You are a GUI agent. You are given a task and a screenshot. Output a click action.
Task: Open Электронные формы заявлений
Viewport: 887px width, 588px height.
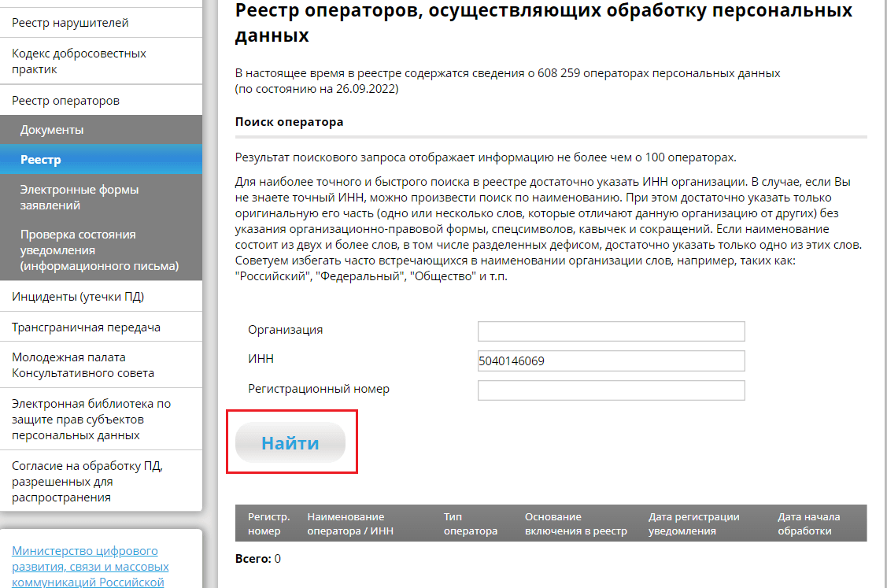tap(79, 198)
